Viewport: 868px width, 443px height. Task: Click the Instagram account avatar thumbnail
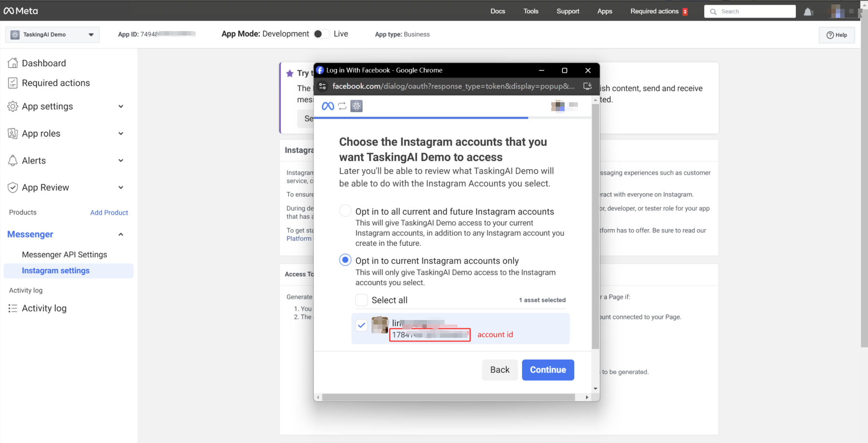(x=380, y=325)
